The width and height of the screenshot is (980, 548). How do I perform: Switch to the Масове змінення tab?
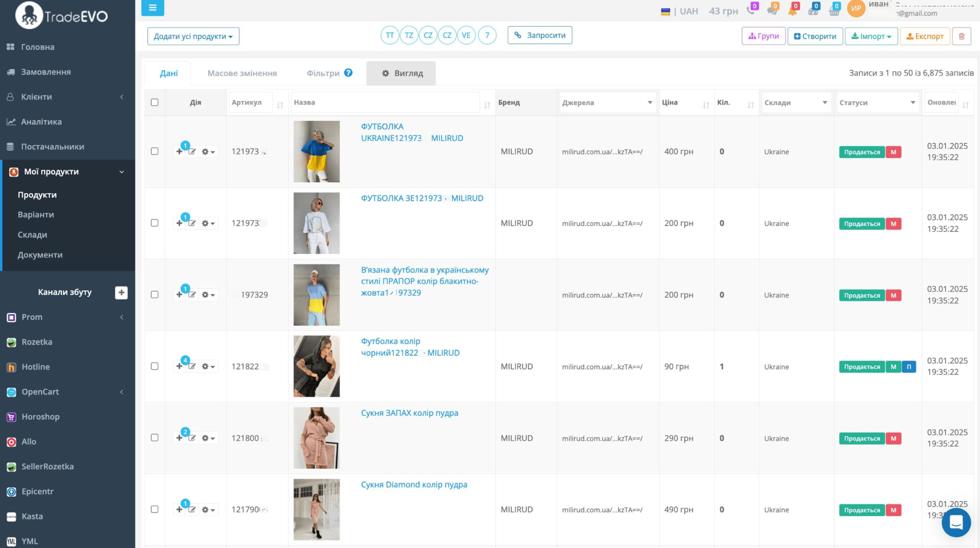pyautogui.click(x=242, y=73)
